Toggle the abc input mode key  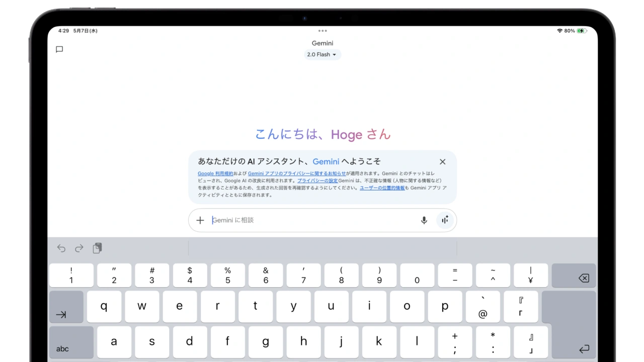tap(63, 348)
